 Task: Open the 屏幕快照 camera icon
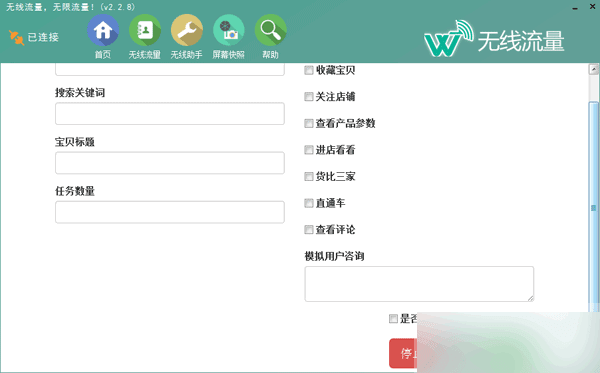tap(228, 30)
